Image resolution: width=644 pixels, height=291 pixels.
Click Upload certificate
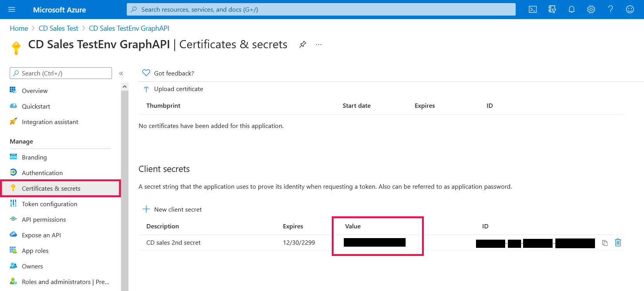(178, 89)
